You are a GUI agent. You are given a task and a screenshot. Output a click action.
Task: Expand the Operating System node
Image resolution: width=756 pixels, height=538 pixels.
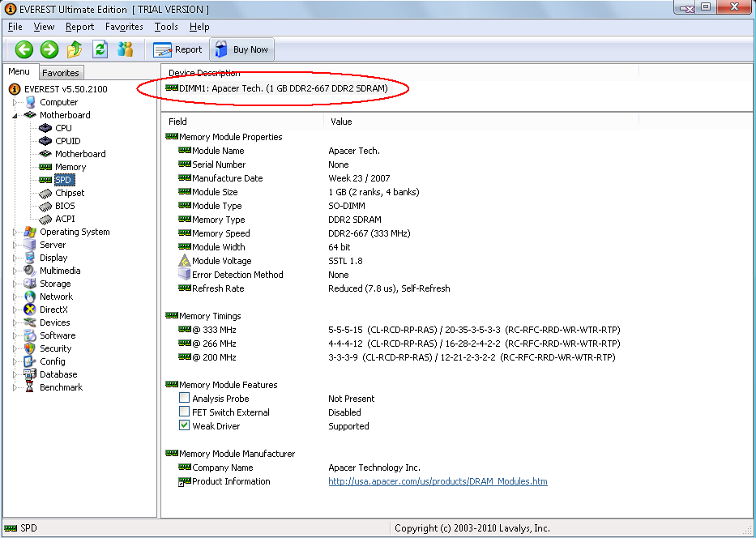click(x=15, y=232)
